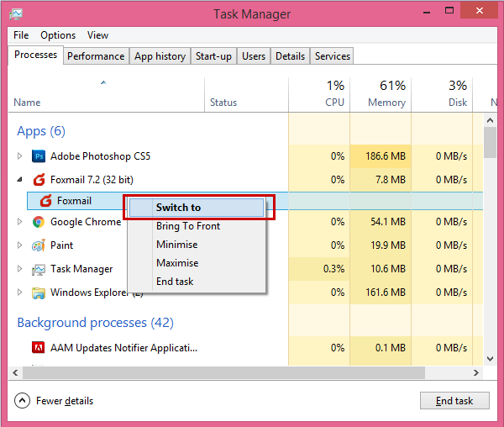504x427 pixels.
Task: Open the Services tab
Action: 333,56
